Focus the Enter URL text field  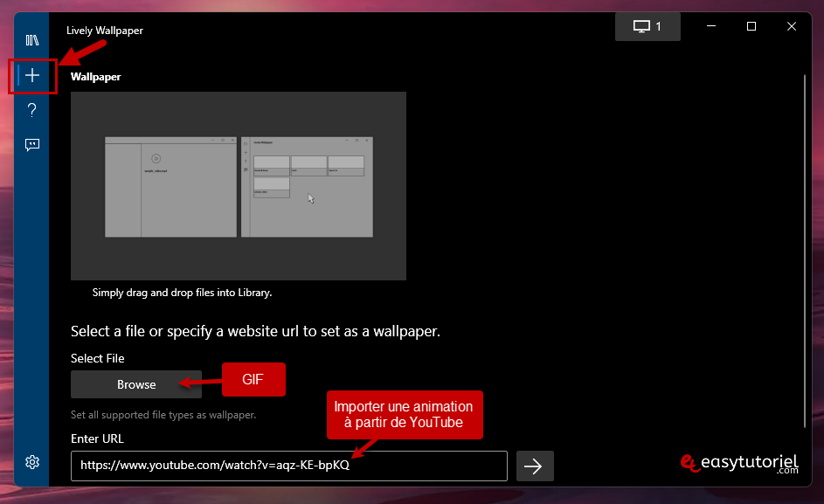click(x=289, y=466)
